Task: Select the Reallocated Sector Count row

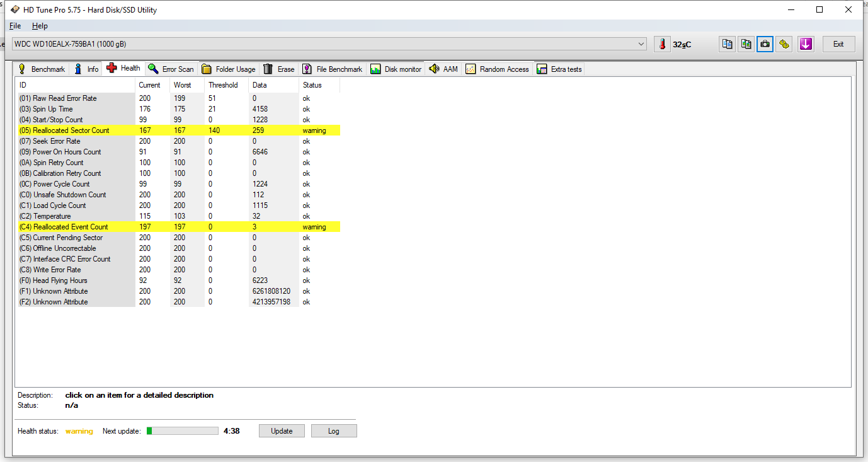Action: pyautogui.click(x=178, y=130)
